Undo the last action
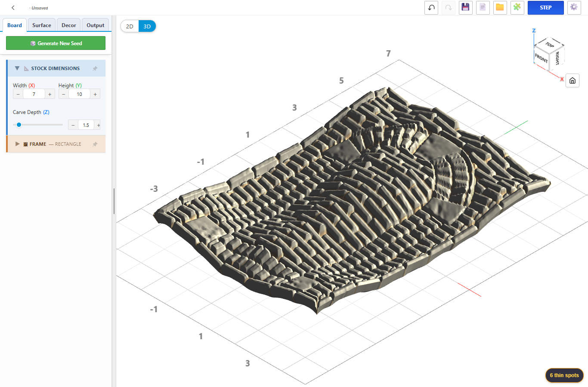The image size is (588, 387). pyautogui.click(x=431, y=8)
